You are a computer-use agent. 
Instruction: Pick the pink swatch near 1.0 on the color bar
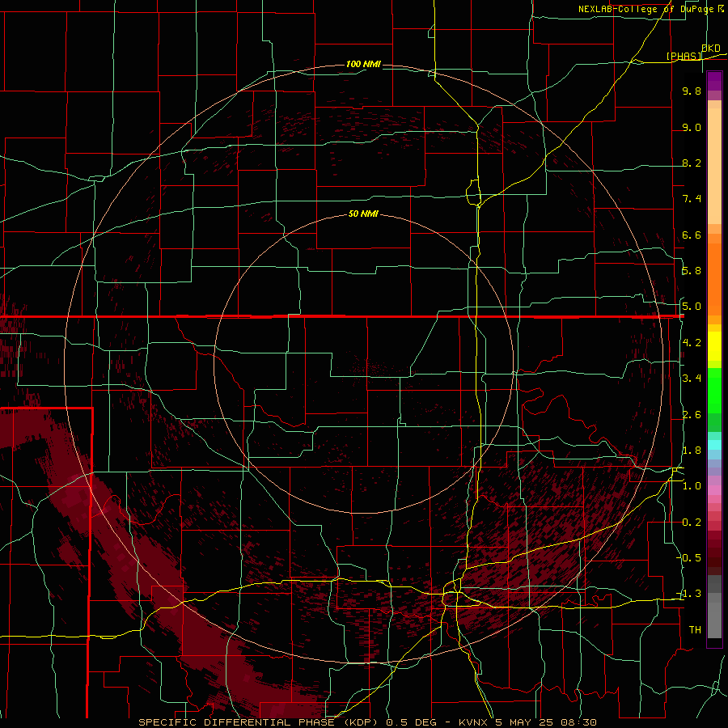[x=714, y=490]
